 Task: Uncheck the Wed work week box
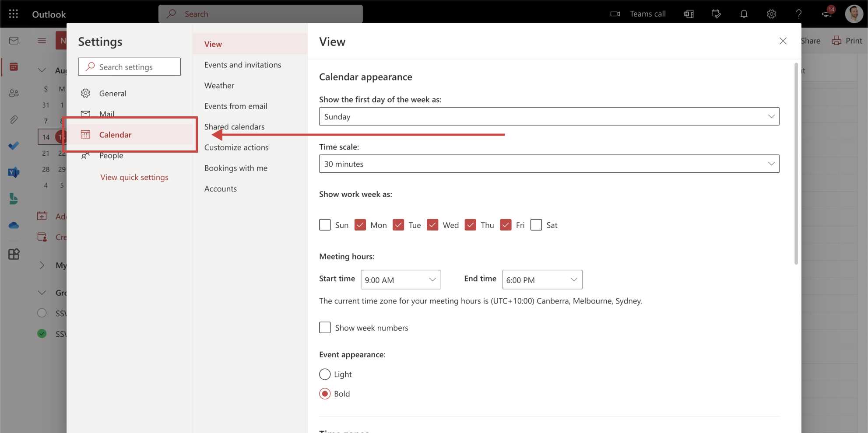[432, 225]
